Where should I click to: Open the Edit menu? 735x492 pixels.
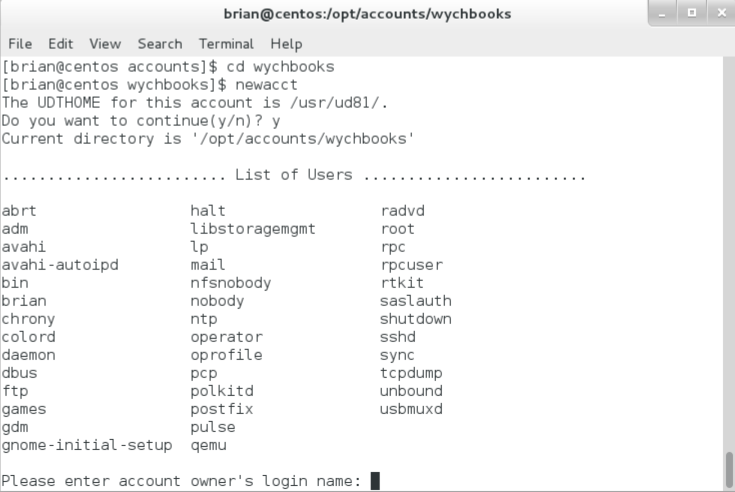click(x=60, y=44)
